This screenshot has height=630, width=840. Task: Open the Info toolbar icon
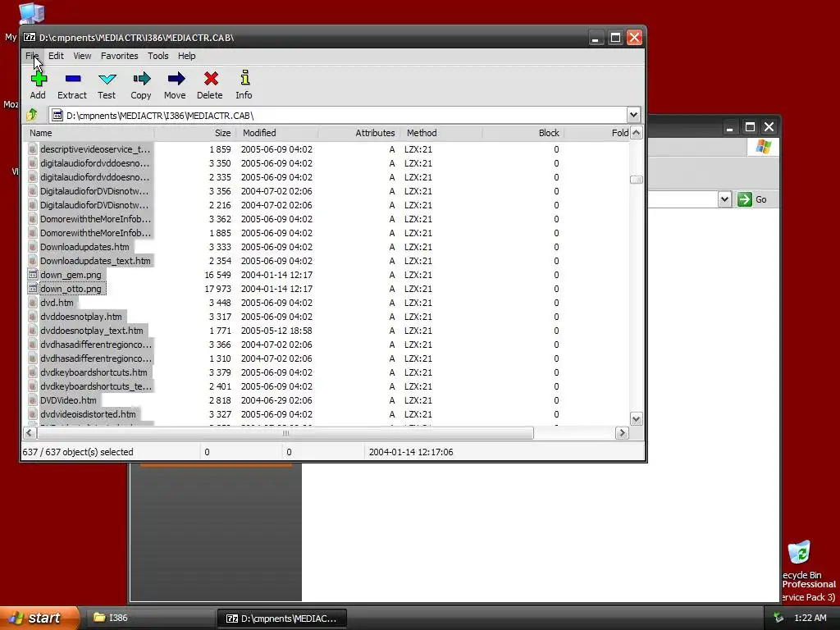(244, 78)
